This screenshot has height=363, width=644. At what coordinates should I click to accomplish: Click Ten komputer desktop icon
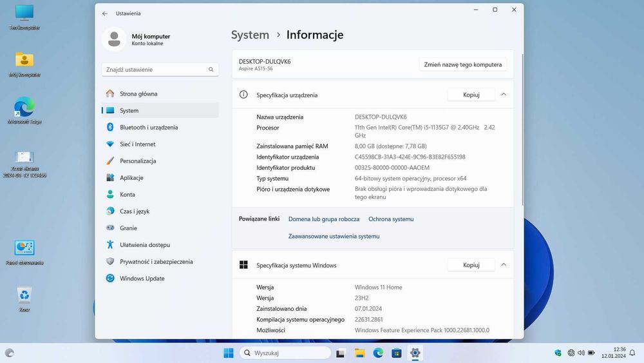tap(24, 17)
